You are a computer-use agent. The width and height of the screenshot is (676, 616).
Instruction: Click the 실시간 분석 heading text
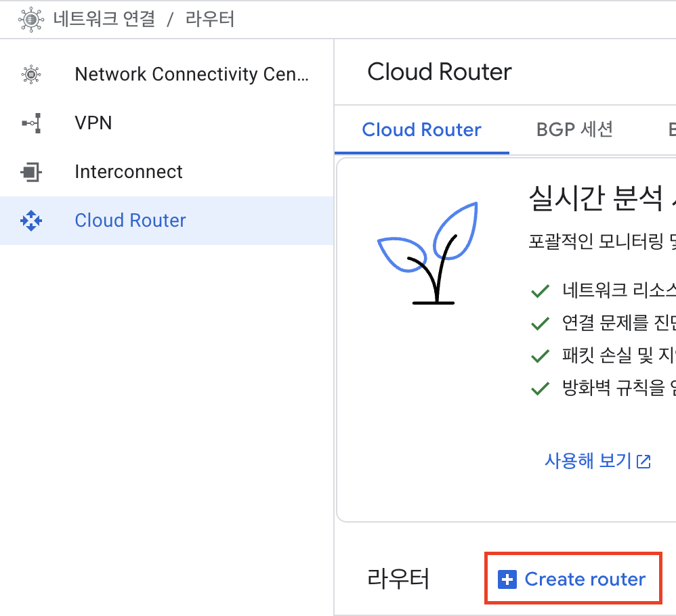click(602, 198)
